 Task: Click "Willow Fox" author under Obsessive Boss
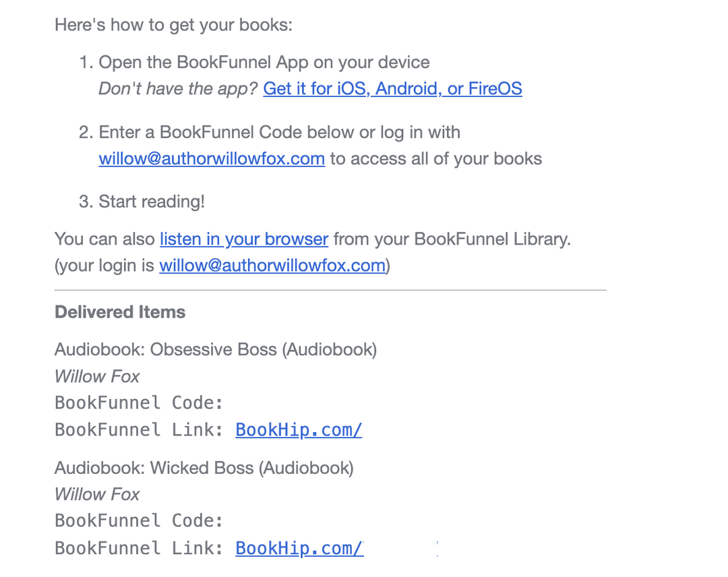tap(97, 376)
